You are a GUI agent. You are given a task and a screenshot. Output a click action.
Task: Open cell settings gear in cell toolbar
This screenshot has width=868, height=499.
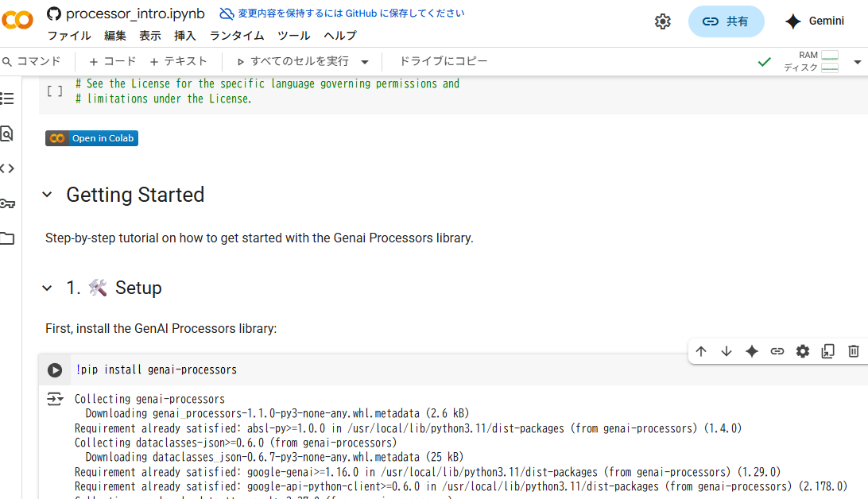pos(802,351)
